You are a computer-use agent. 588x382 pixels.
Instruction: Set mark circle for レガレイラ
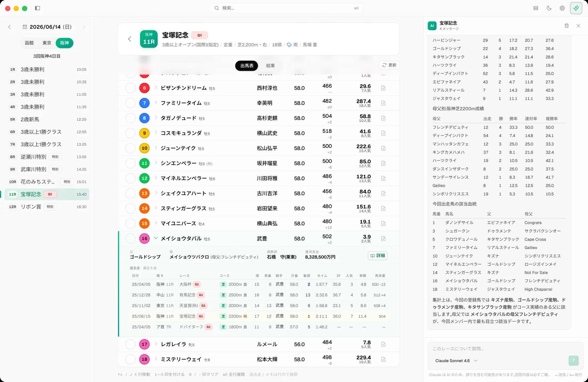130,344
